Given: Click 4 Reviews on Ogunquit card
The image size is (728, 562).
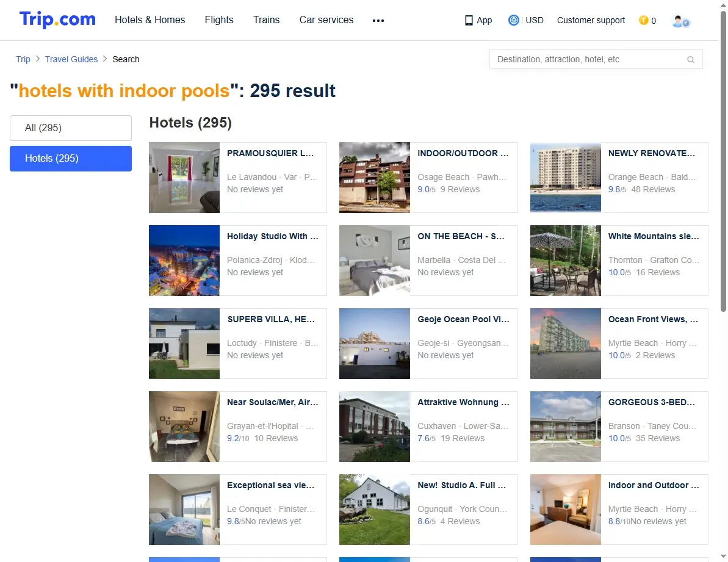Looking at the screenshot, I should [x=460, y=522].
